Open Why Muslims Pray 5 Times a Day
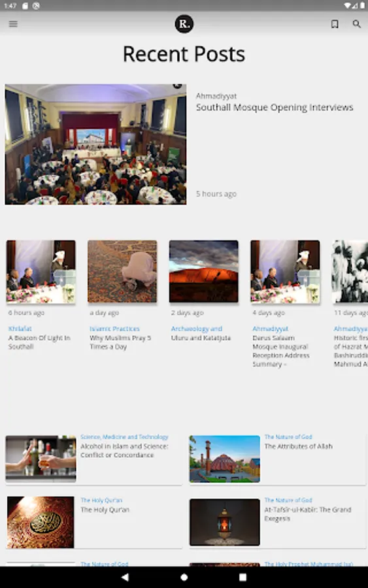 point(120,342)
